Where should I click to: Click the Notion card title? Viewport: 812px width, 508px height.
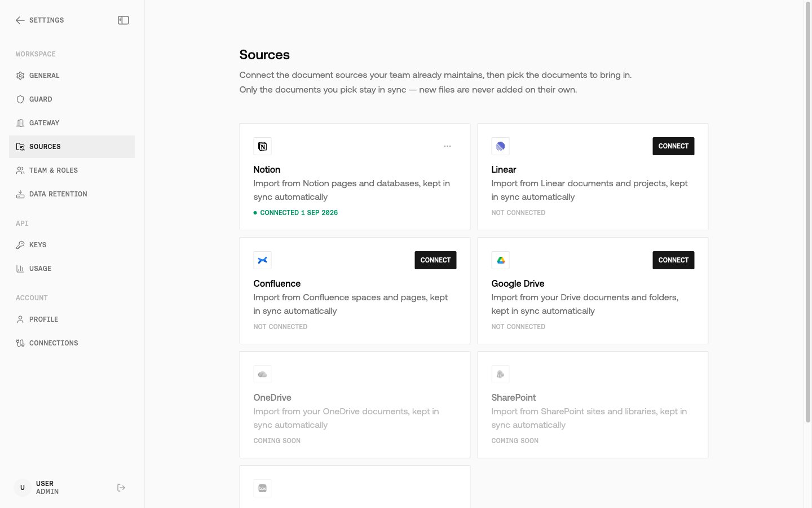(x=267, y=169)
